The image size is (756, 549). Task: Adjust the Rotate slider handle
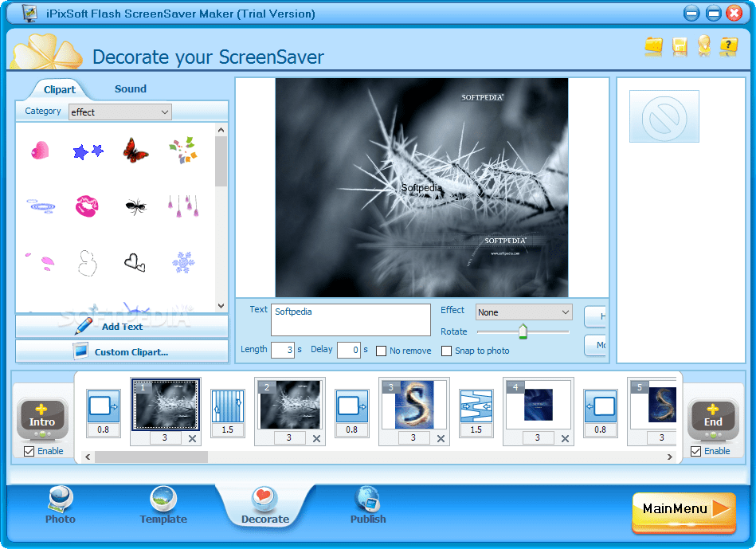(523, 331)
